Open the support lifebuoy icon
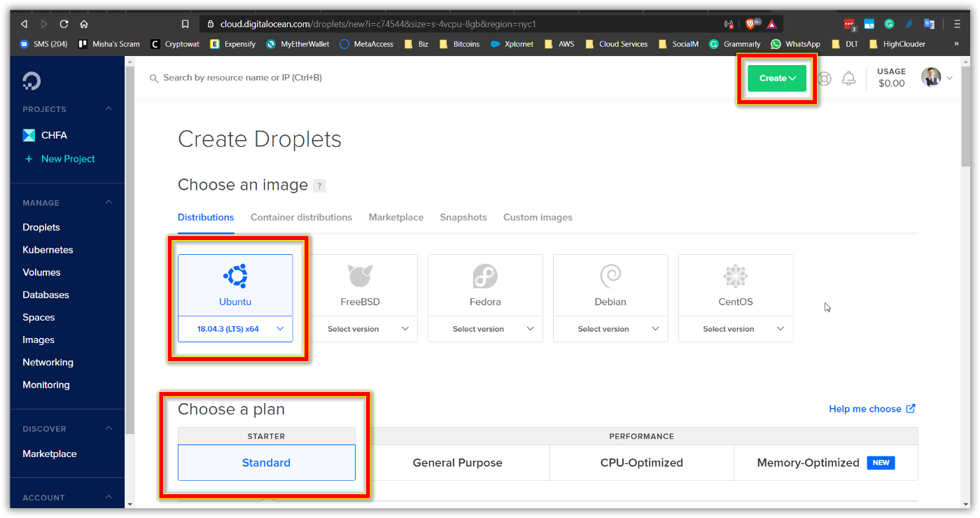This screenshot has height=518, width=980. [x=825, y=78]
